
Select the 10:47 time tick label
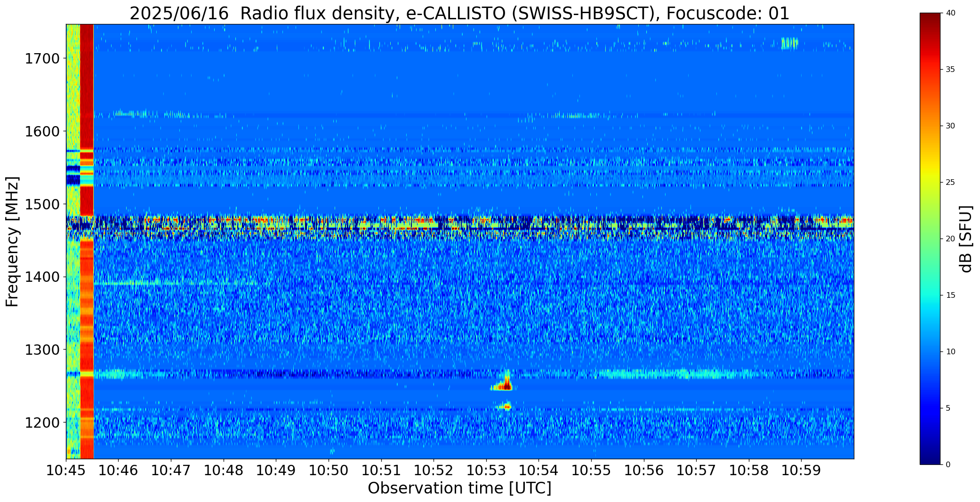(171, 470)
